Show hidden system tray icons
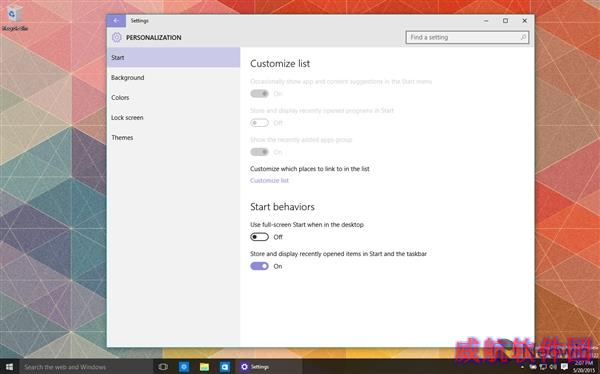The width and height of the screenshot is (600, 374). click(x=522, y=367)
